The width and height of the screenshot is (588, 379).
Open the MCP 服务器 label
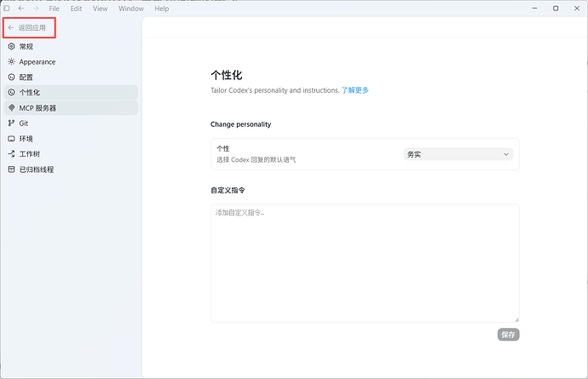tap(37, 108)
